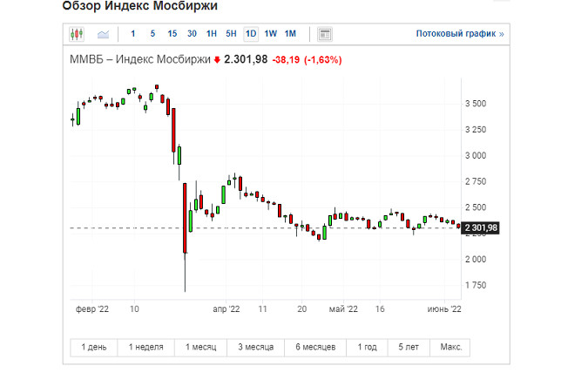Click the 2 500 price axis label
This screenshot has height=373, width=588.
point(476,207)
